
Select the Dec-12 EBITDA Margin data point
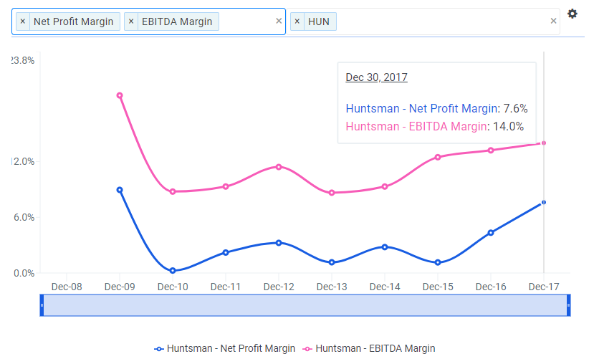(279, 167)
